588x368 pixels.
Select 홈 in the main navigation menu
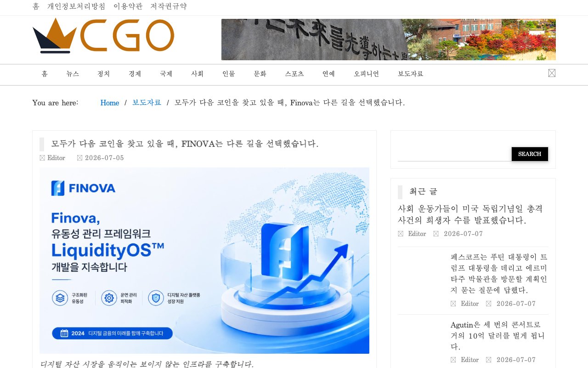(x=45, y=74)
